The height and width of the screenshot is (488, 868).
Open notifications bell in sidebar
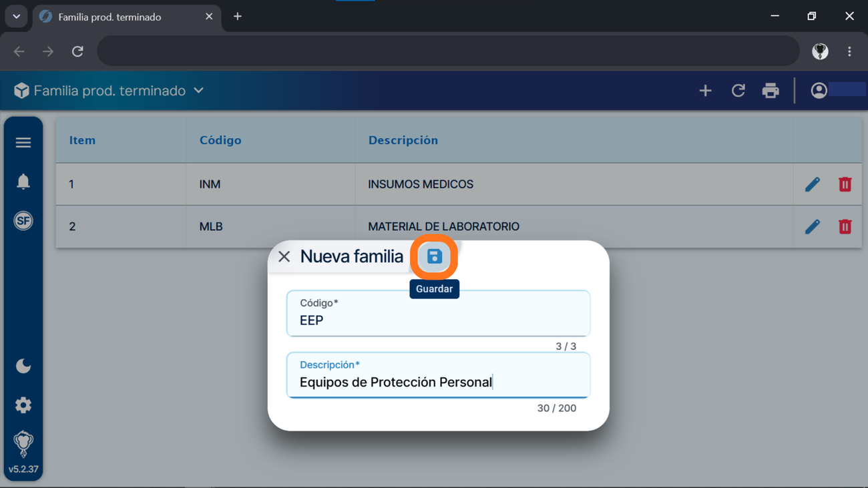click(23, 182)
